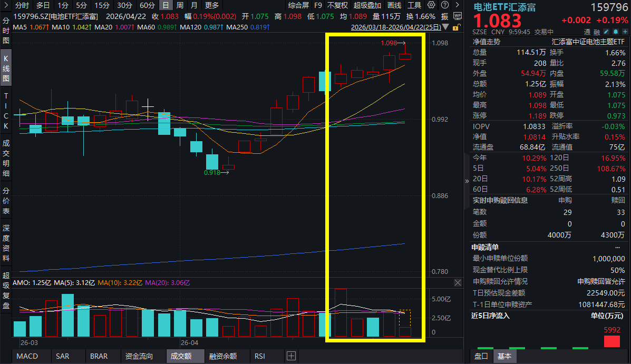Open the date range dropdown triangle

pos(446,26)
